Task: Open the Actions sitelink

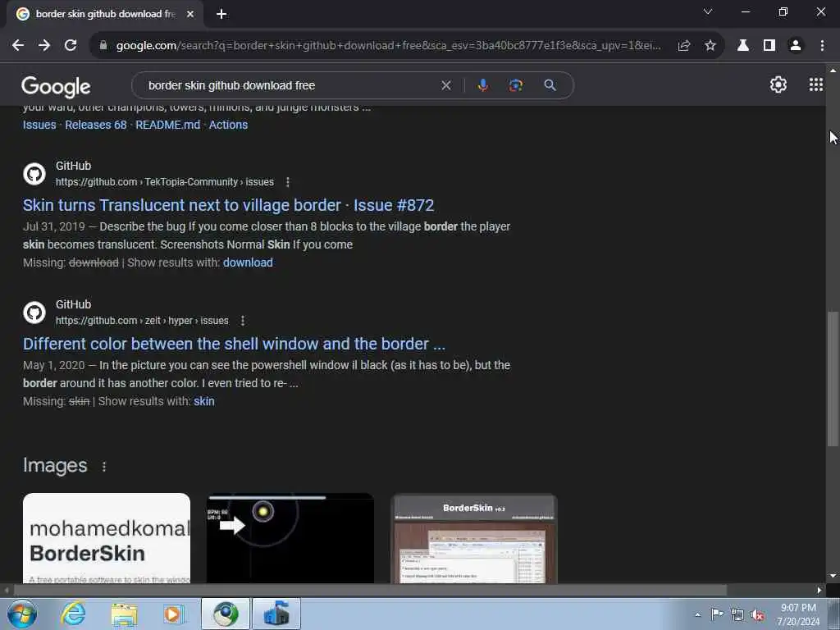Action: 228,125
